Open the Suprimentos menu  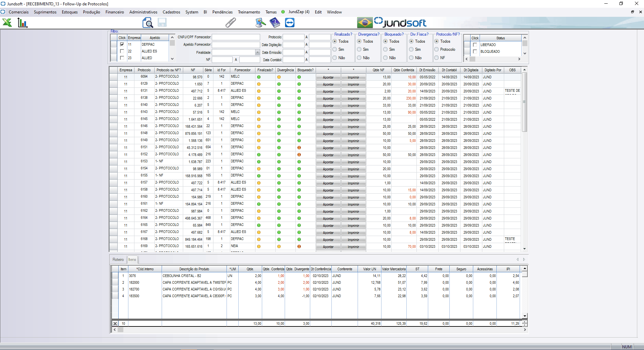45,12
